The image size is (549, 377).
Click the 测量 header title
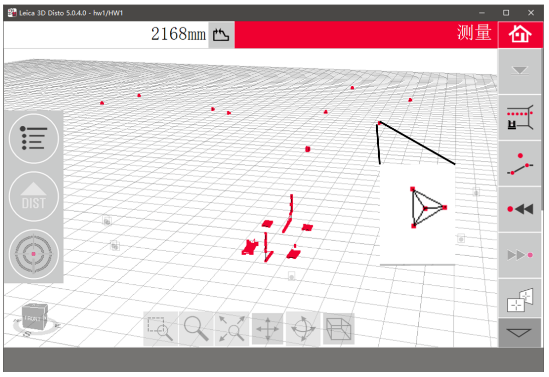(x=474, y=33)
